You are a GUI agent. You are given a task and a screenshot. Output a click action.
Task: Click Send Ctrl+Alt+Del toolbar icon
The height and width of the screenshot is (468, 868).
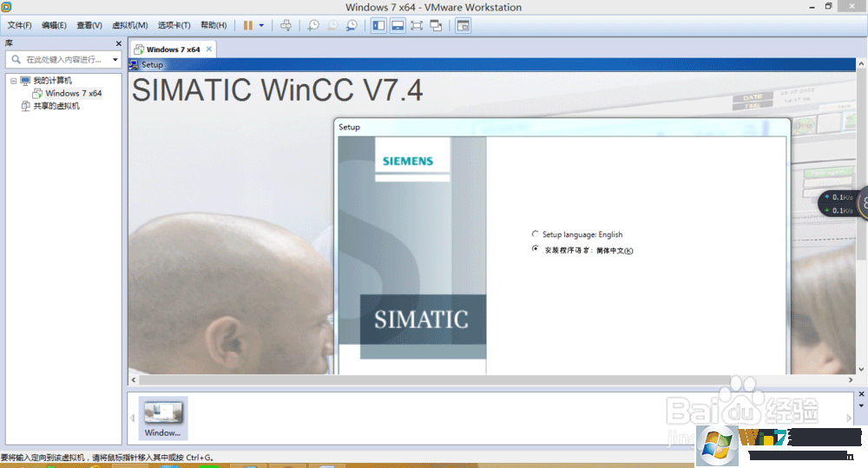click(286, 26)
